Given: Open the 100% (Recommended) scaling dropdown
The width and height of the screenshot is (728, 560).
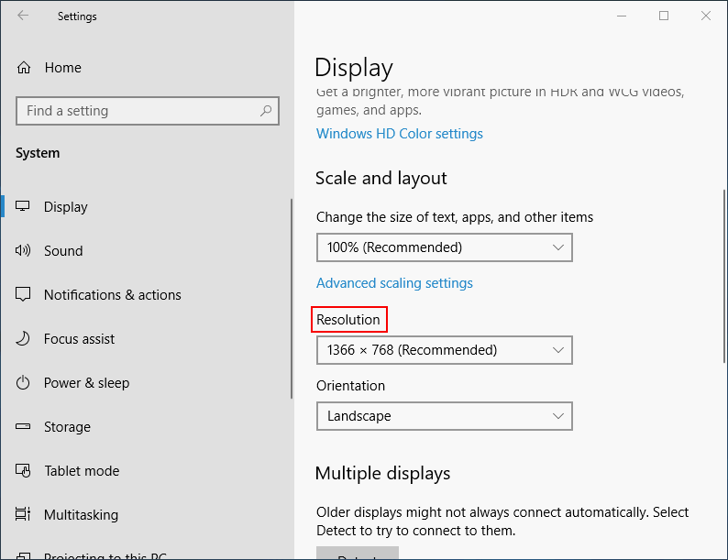Looking at the screenshot, I should [x=444, y=247].
